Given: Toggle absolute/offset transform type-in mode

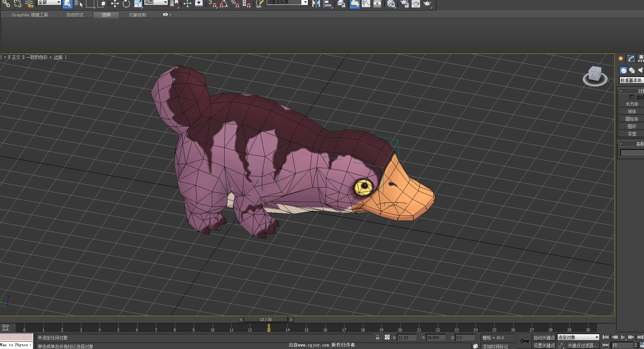Looking at the screenshot, I should (387, 338).
